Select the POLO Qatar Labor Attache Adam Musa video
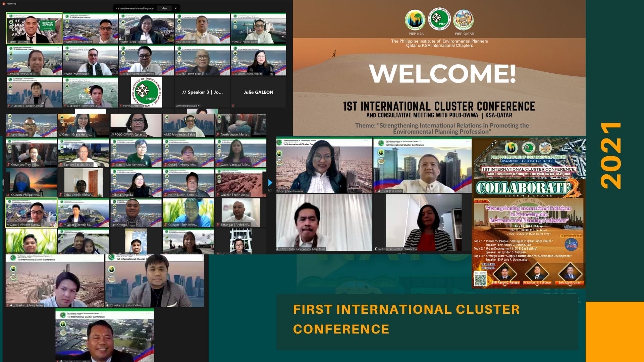Screen dimensions: 644x362 pos(324,222)
